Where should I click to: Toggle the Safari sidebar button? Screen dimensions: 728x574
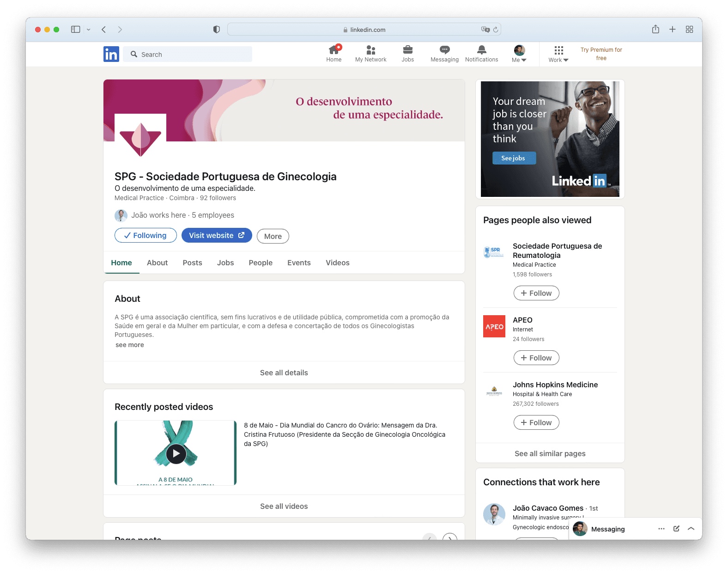pyautogui.click(x=76, y=29)
